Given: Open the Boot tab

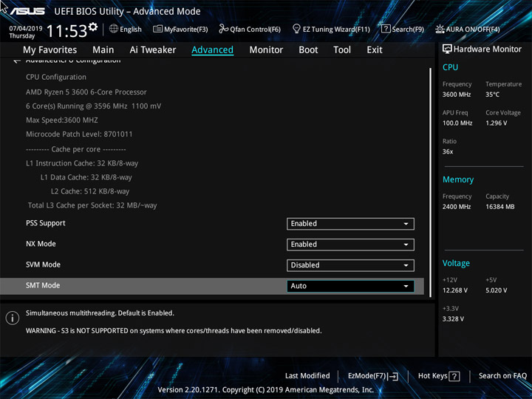Looking at the screenshot, I should point(308,50).
